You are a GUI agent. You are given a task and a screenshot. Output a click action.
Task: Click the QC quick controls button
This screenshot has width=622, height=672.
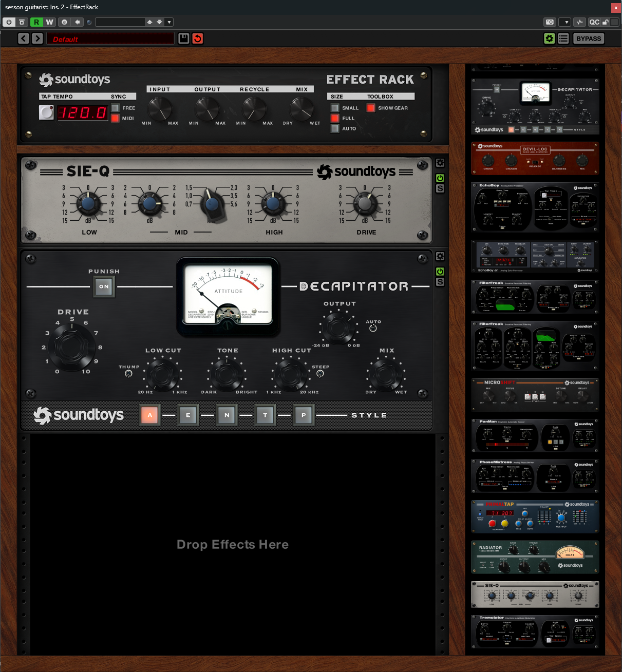click(594, 22)
